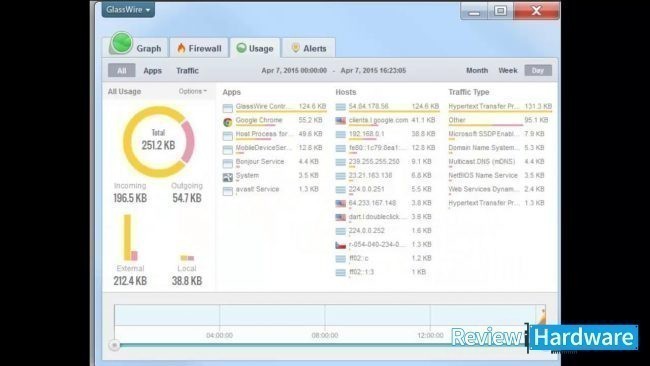Click the GlassWire Control app window icon
The image size is (650, 366).
click(x=228, y=108)
